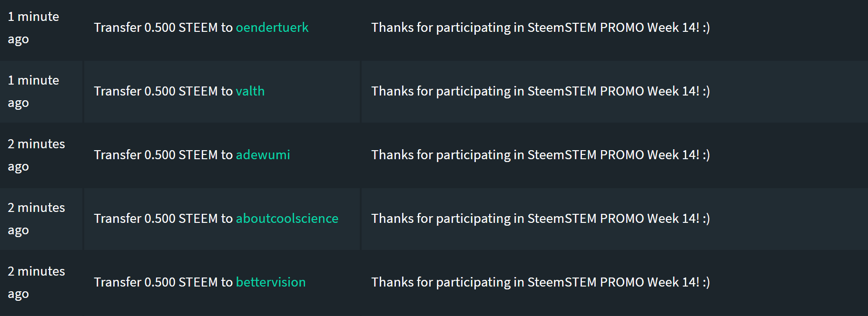Click 'Transfer 0.500 STEEM to' text before aboutcoolscience
Image resolution: width=868 pixels, height=316 pixels.
coord(163,219)
